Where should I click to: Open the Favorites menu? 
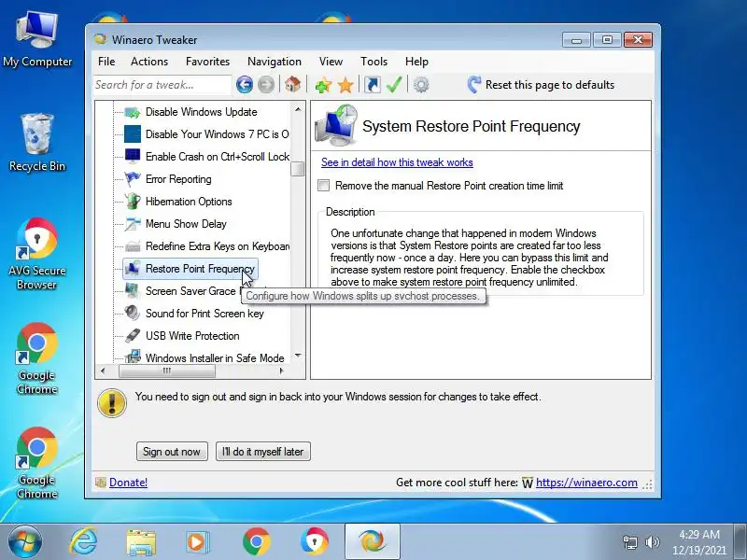[207, 62]
